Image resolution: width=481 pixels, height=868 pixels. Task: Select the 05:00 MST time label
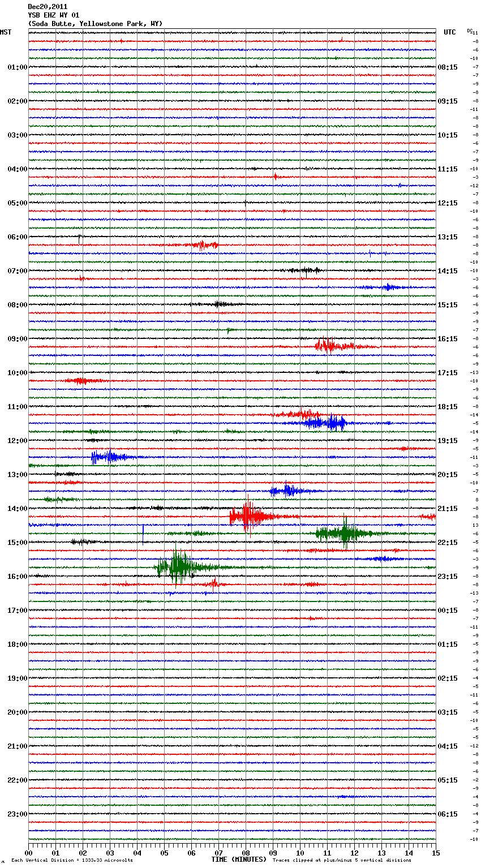click(x=18, y=203)
